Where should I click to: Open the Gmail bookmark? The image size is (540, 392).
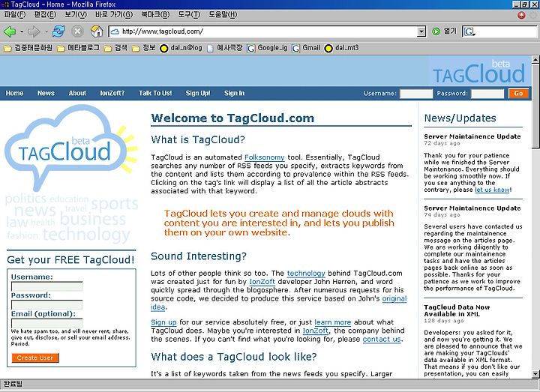306,48
